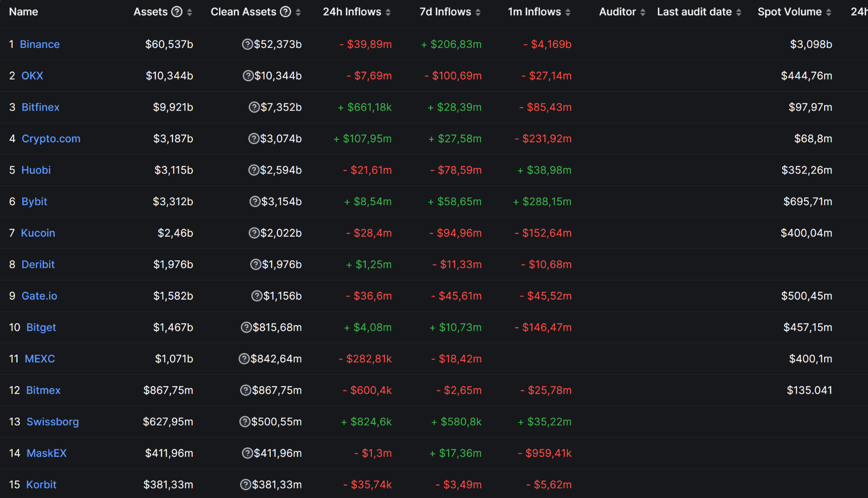Click help icon beside Bitmex clean assets

(245, 390)
